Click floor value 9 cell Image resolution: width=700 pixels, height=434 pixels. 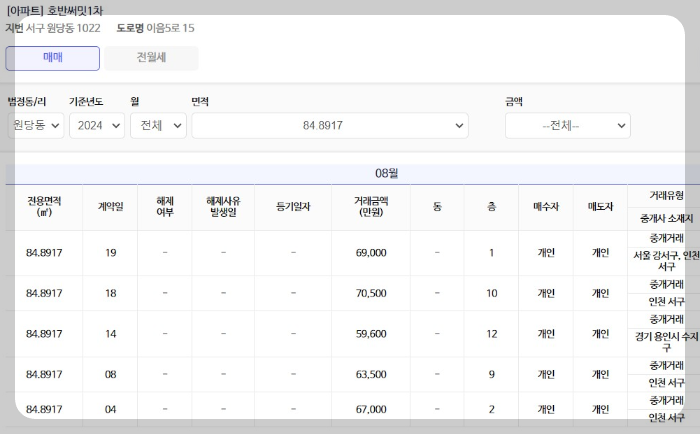492,375
